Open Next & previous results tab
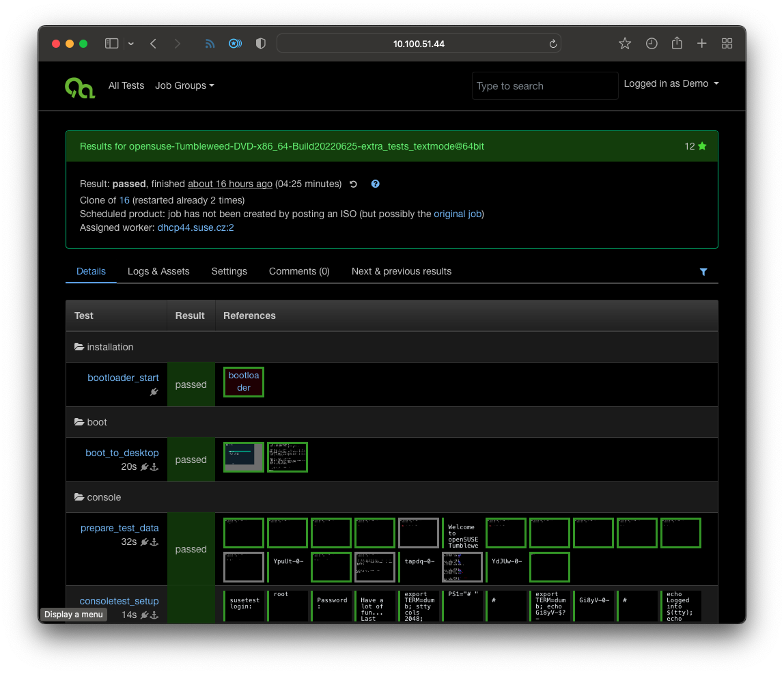Screen dimensions: 784x674 click(402, 272)
